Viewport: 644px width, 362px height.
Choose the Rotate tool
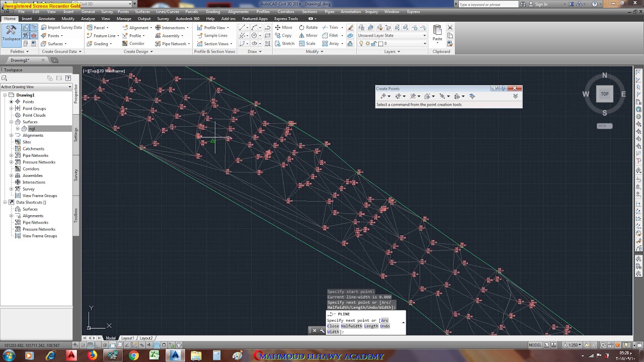tap(308, 28)
